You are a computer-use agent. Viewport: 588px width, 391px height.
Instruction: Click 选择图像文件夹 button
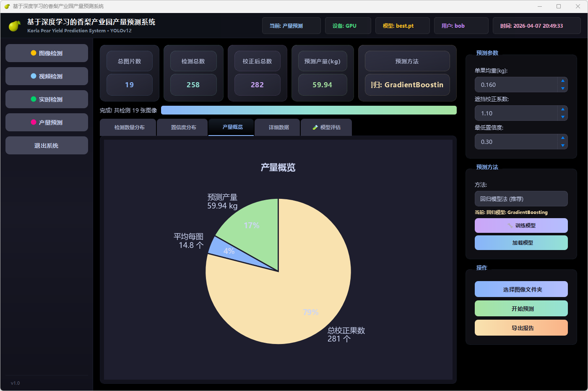click(x=521, y=289)
